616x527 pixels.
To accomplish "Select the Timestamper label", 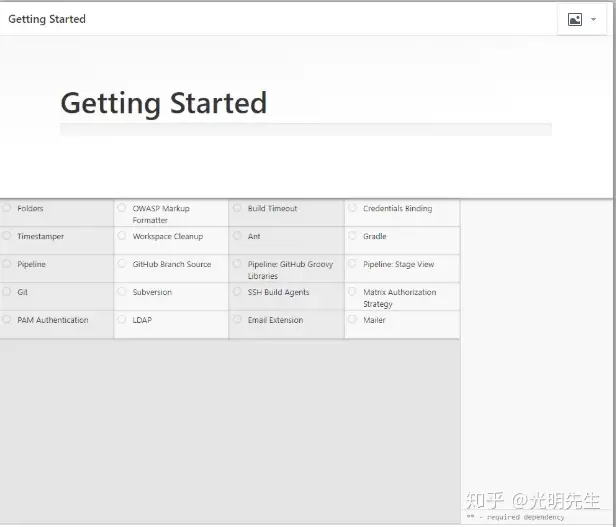I will coord(40,236).
